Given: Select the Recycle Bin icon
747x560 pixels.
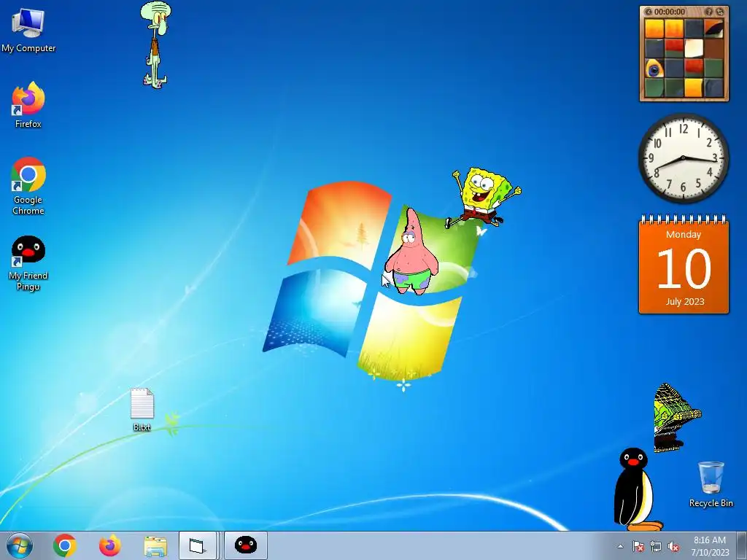Looking at the screenshot, I should coord(711,484).
